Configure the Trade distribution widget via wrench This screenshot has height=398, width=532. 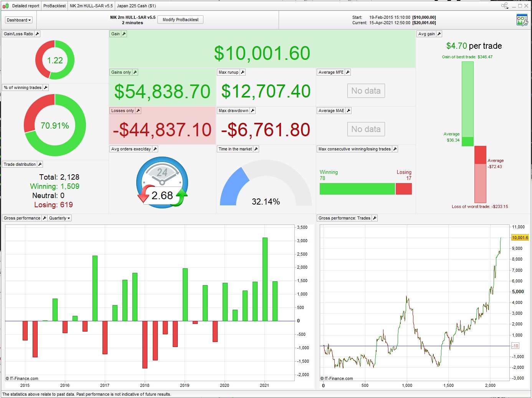tap(40, 164)
